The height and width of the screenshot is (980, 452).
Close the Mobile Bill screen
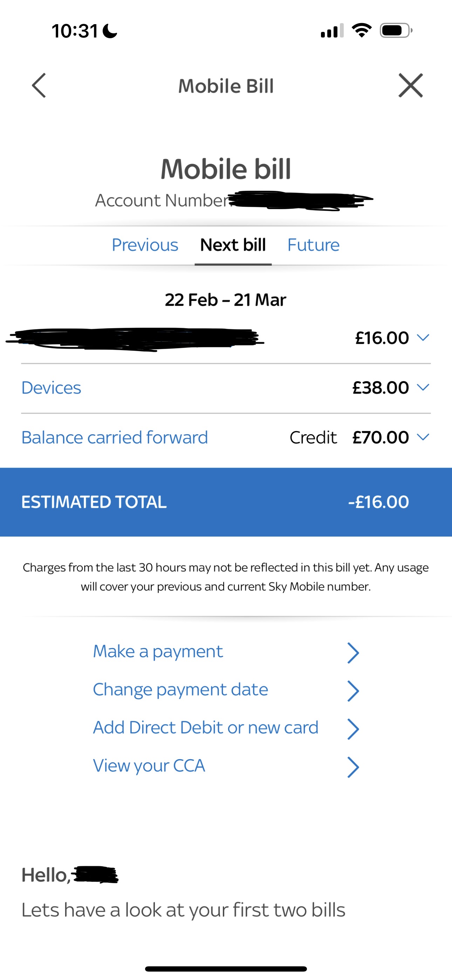pos(411,86)
